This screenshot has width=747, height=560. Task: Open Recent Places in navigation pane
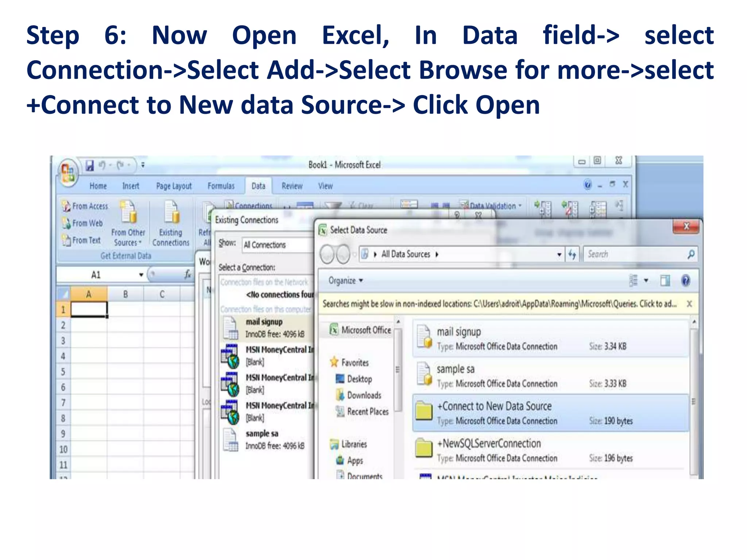tap(362, 412)
